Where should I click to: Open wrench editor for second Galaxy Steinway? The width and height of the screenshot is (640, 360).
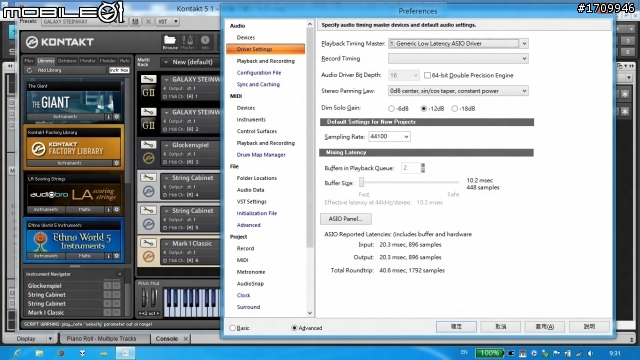pos(148,111)
